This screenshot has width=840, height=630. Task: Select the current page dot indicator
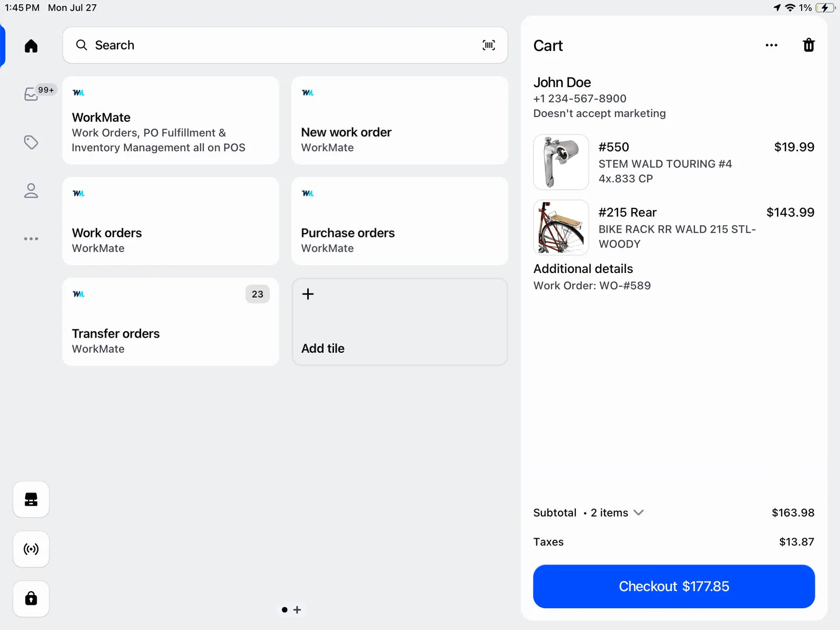point(285,610)
